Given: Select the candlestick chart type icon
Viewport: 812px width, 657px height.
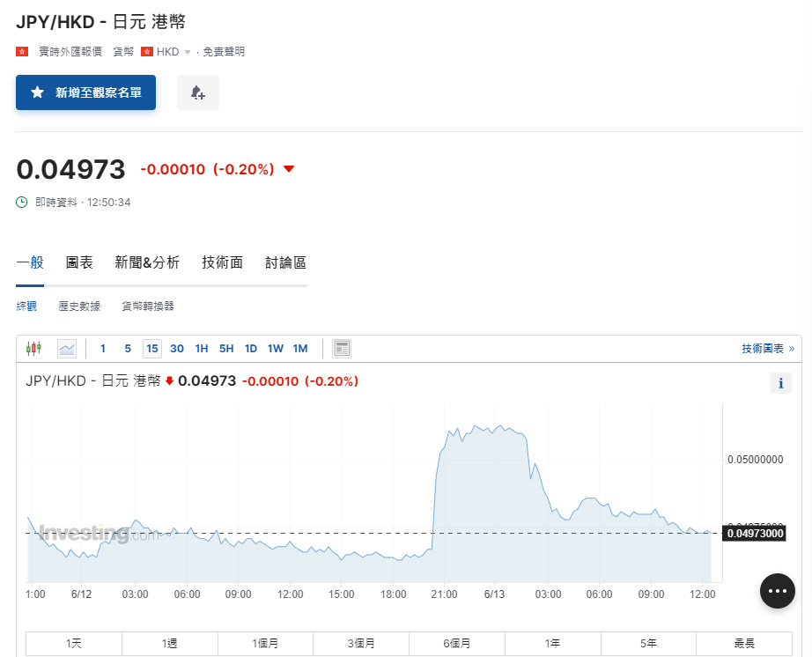Looking at the screenshot, I should (x=34, y=348).
